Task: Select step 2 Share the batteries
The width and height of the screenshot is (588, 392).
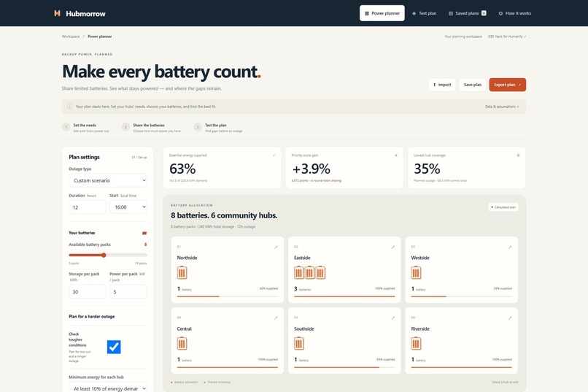Action: point(151,128)
